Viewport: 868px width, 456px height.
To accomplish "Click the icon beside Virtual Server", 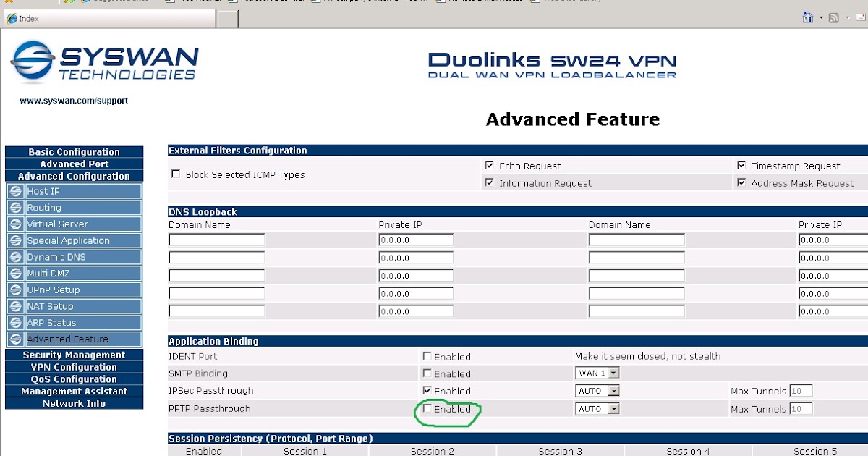I will point(16,224).
